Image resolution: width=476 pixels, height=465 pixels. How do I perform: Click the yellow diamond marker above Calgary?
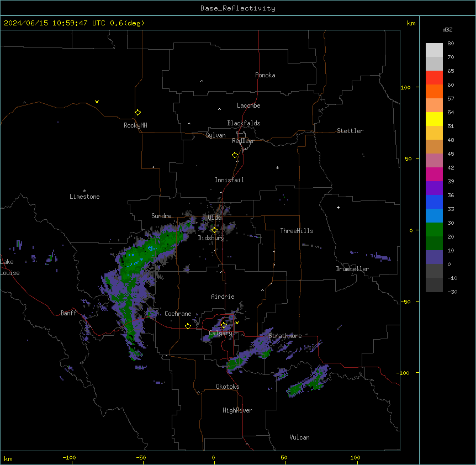coord(224,325)
